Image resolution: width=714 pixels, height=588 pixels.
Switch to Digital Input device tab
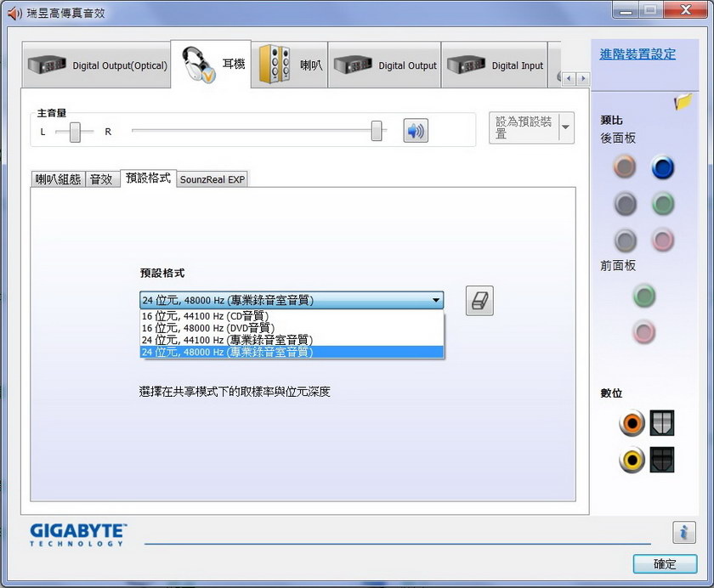(494, 65)
